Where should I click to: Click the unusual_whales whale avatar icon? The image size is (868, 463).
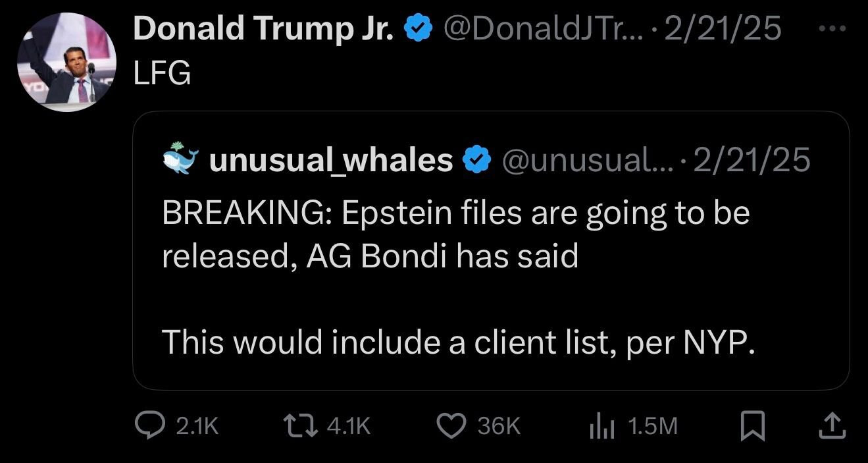(180, 158)
